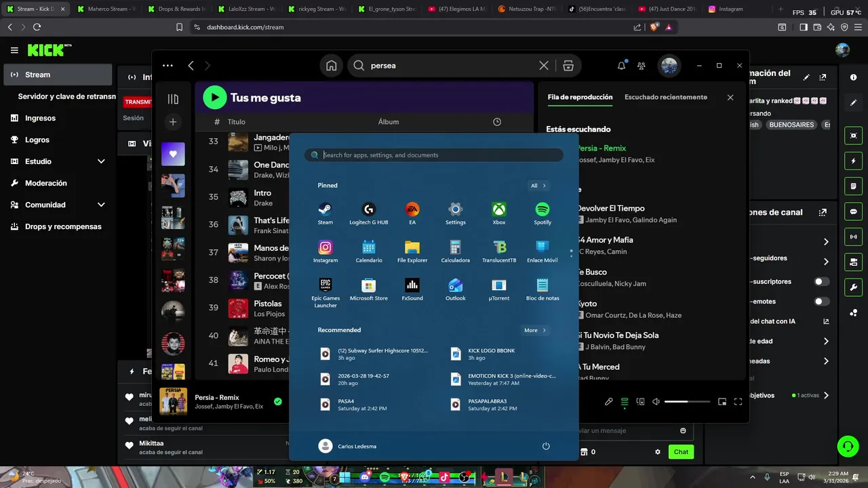Open Kick chat settings gear
The width and height of the screenshot is (868, 488).
[x=657, y=452]
